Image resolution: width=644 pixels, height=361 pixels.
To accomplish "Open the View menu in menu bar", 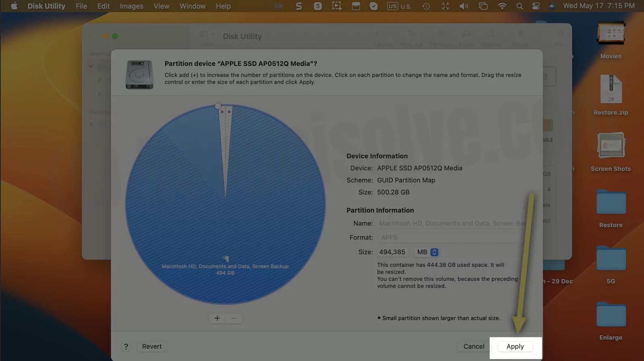I will click(x=161, y=6).
